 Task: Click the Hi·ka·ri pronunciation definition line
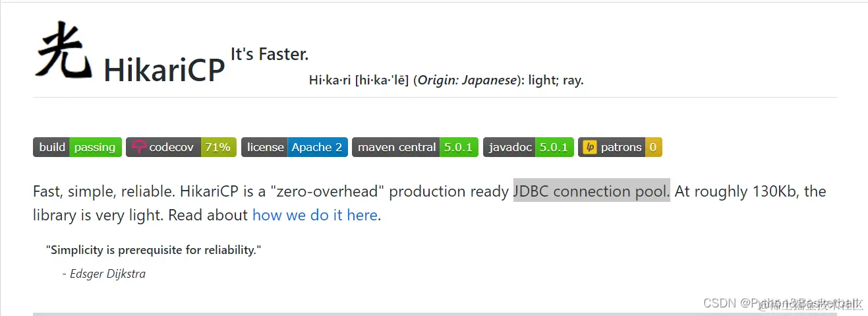tap(446, 80)
